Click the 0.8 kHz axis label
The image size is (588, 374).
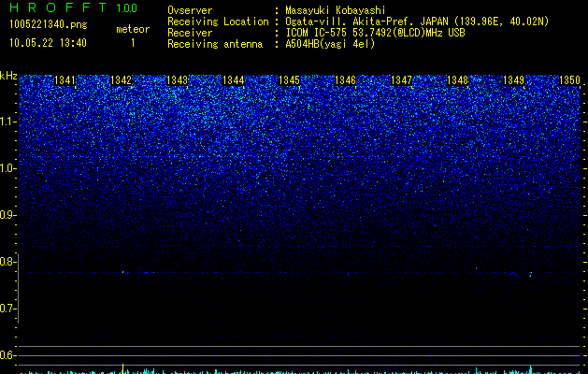tap(7, 262)
